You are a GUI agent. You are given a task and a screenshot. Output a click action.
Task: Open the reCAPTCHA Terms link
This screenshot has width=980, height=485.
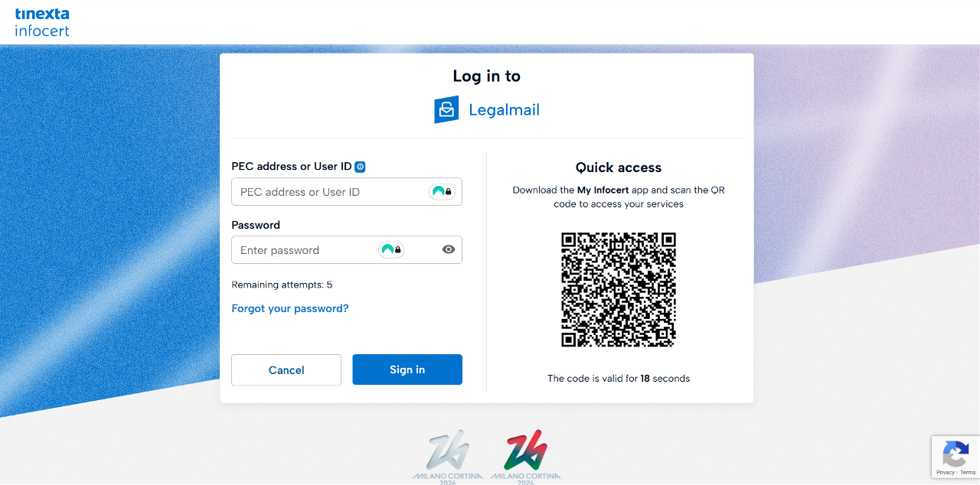click(968, 473)
